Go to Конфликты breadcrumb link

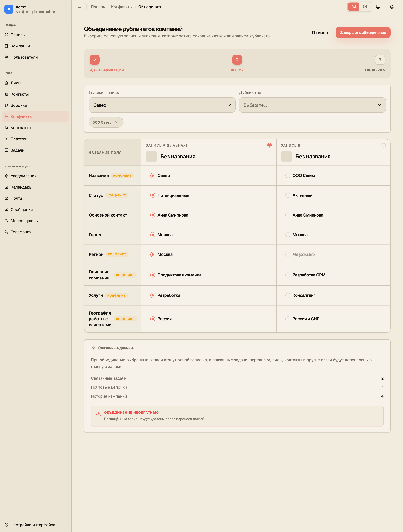click(122, 7)
